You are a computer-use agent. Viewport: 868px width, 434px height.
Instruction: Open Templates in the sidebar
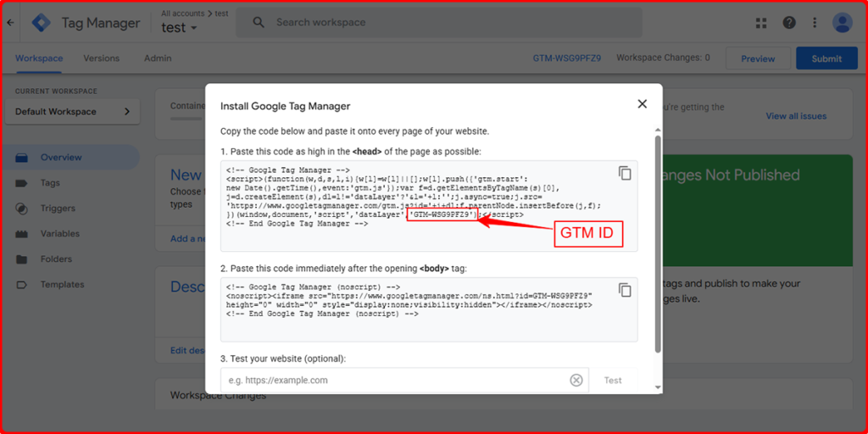click(62, 285)
